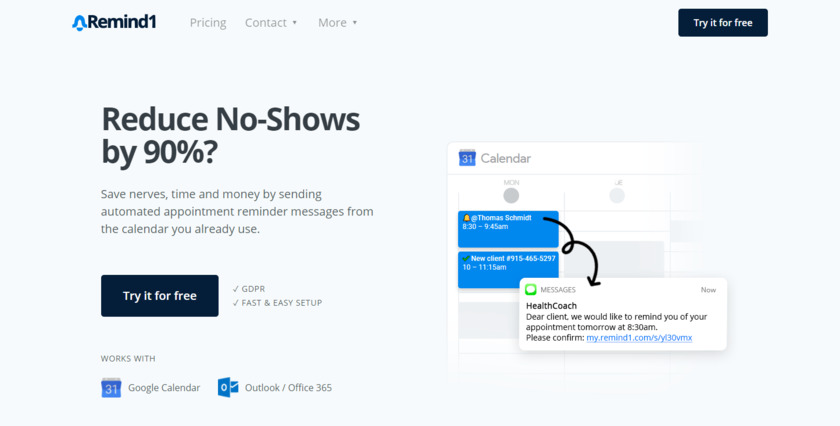The height and width of the screenshot is (426, 840).
Task: Click the HealthCoach sender name
Action: 551,306
